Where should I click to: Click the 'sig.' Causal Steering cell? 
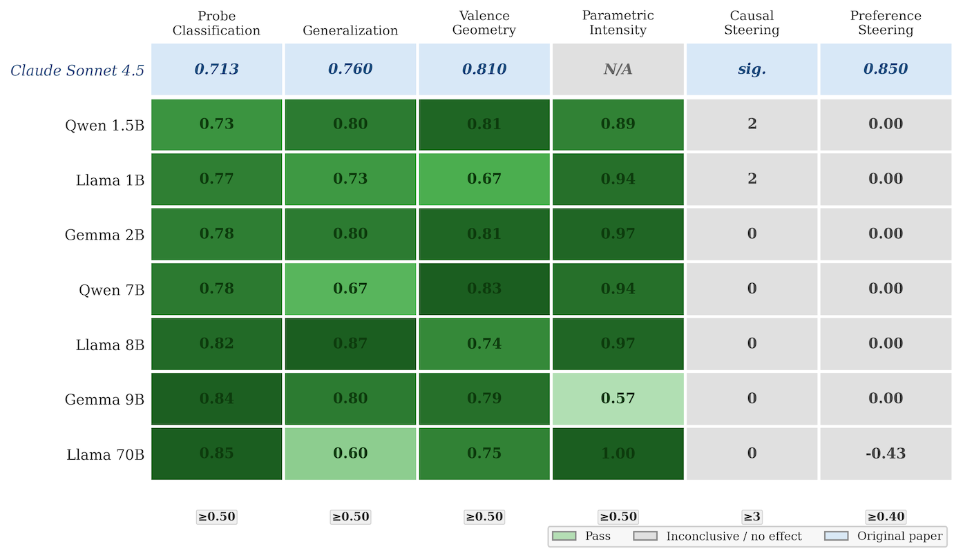[x=752, y=69]
